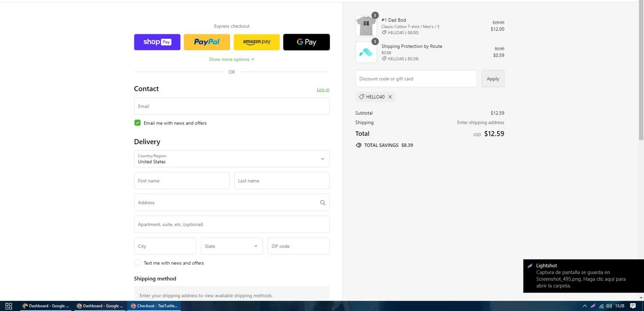Switch to the Checkout - TeeTurtle taskbar tab
This screenshot has height=311, width=644.
point(154,306)
